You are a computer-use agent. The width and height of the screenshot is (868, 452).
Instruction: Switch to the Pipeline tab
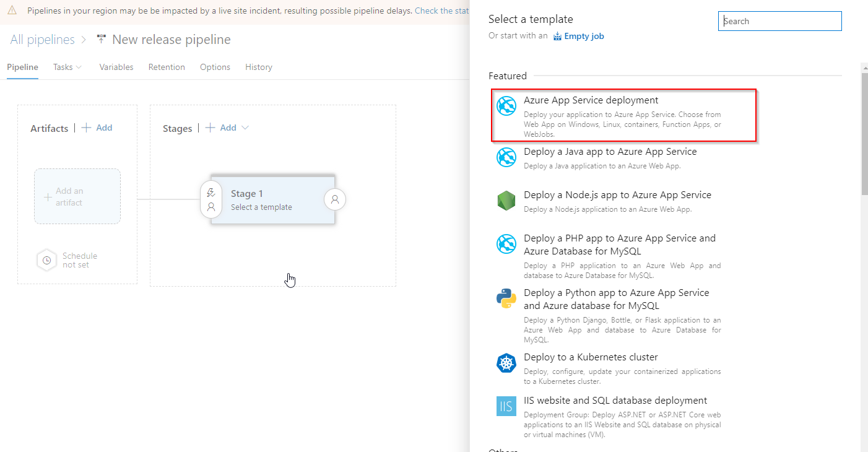[x=22, y=67]
